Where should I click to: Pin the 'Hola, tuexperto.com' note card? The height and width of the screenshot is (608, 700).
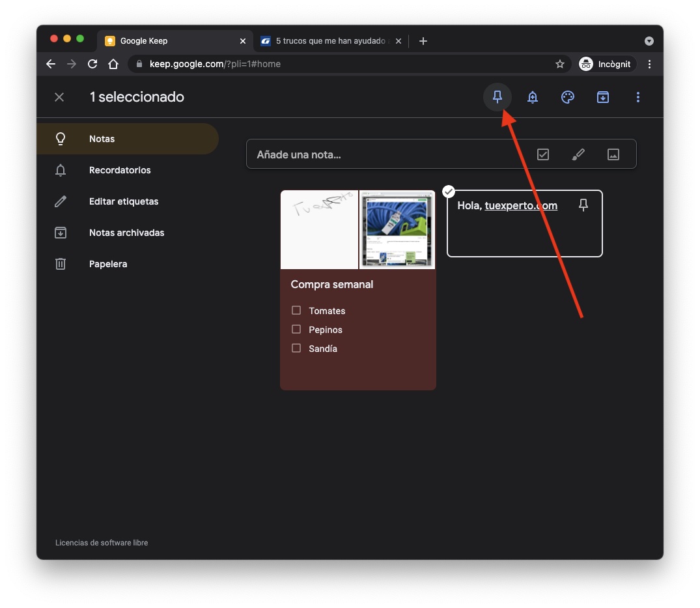[x=583, y=205]
